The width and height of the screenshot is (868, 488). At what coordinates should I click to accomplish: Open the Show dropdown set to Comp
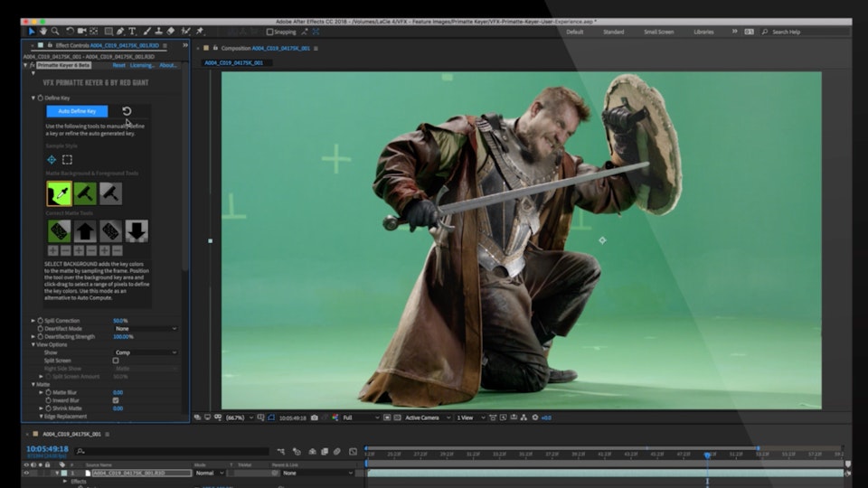tap(145, 352)
